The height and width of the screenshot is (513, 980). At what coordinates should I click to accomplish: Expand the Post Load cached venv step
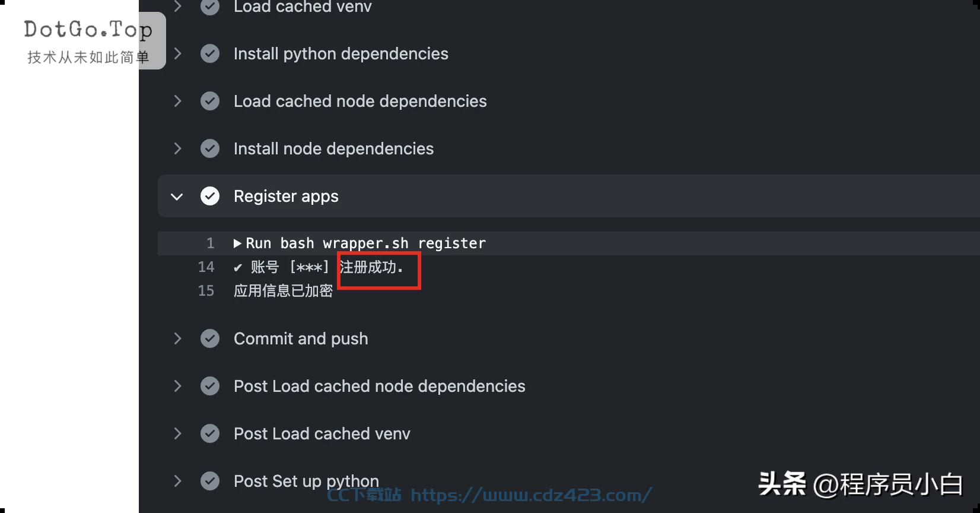(x=177, y=433)
